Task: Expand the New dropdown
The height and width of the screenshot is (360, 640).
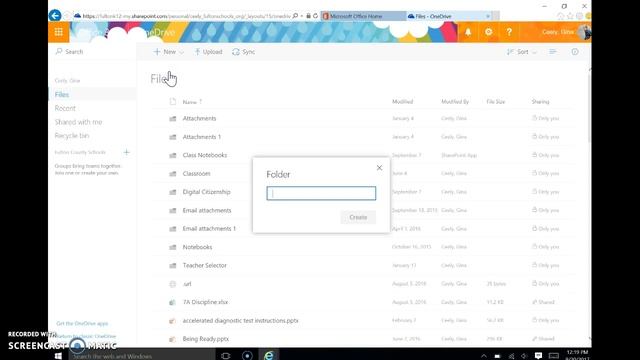Action: tap(169, 52)
